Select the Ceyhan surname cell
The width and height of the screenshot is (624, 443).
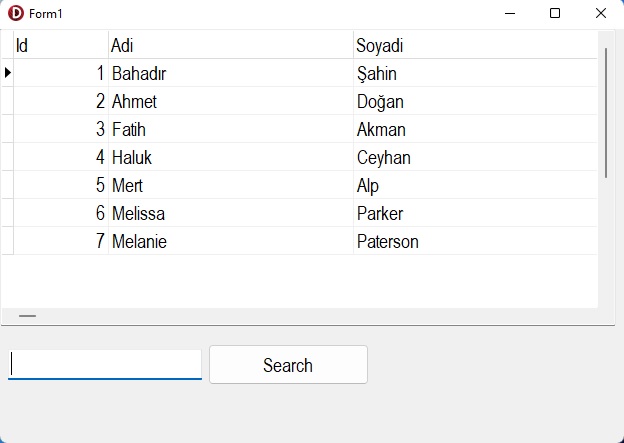coord(475,157)
